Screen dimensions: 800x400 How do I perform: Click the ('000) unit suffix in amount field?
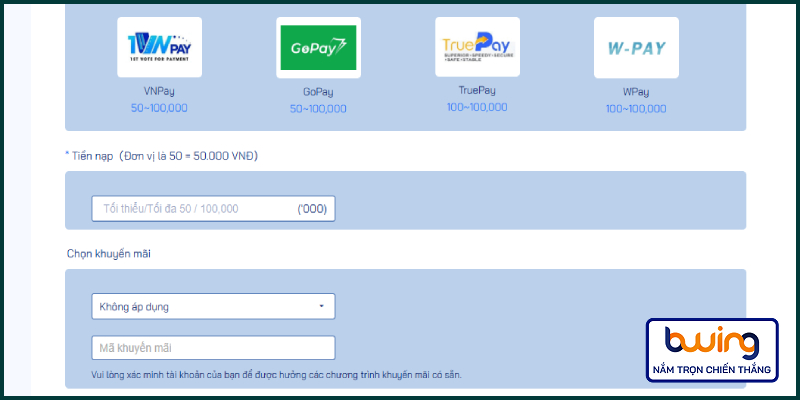[x=312, y=209]
